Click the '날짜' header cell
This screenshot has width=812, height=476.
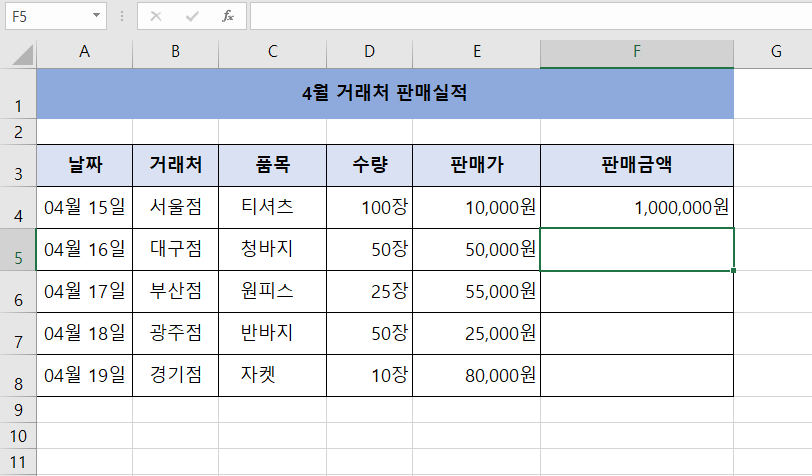[x=84, y=166]
